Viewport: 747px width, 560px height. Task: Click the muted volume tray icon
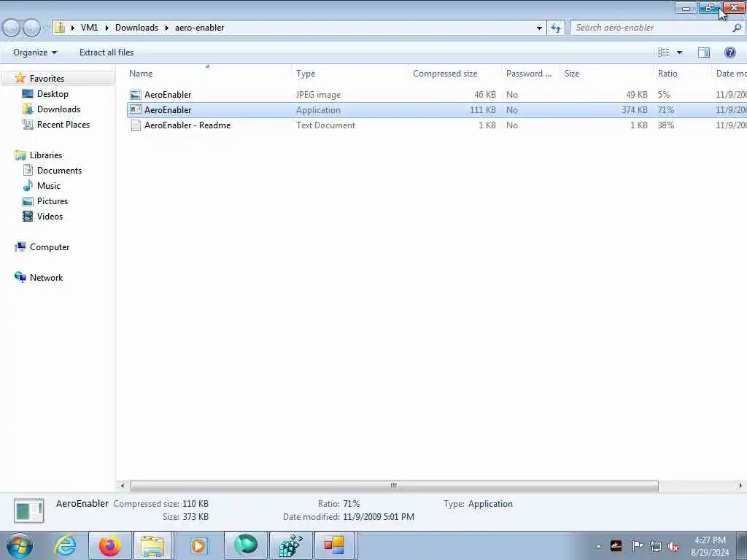(673, 546)
